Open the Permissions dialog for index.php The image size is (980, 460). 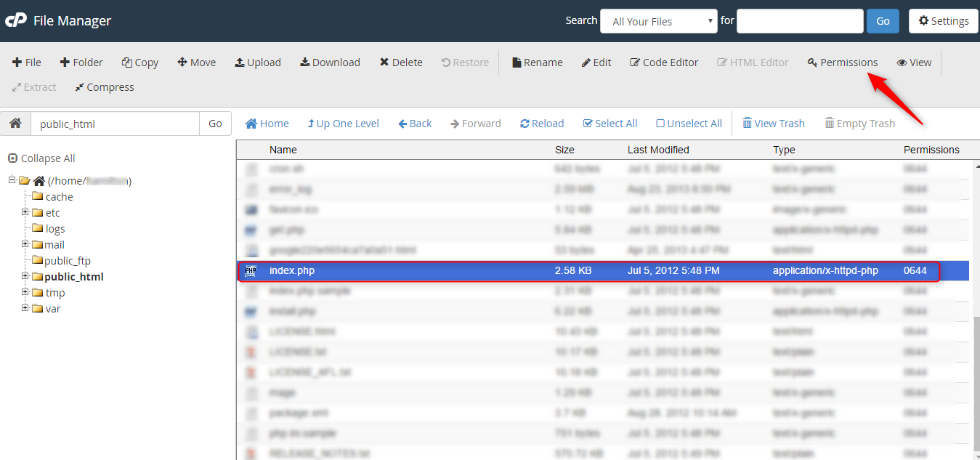(x=842, y=62)
